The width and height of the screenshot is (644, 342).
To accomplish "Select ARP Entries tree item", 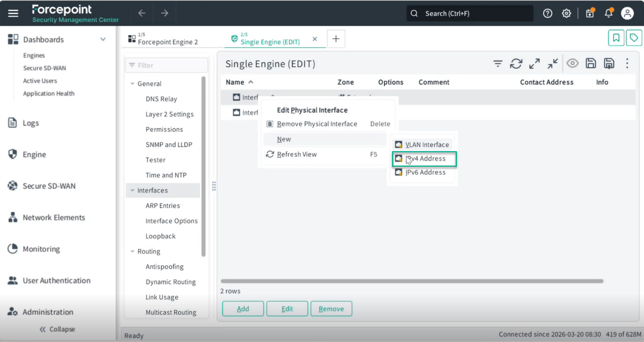I will [x=163, y=206].
